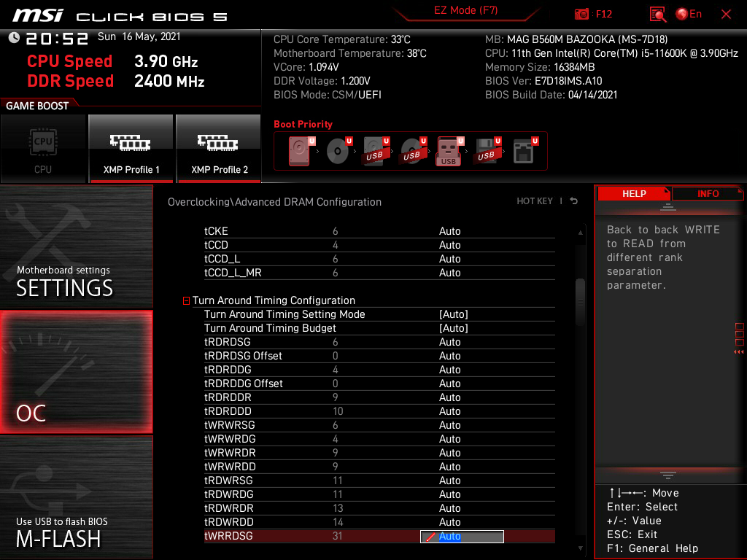This screenshot has width=747, height=560.
Task: Select the tRDWRDR Auto value
Action: point(449,508)
